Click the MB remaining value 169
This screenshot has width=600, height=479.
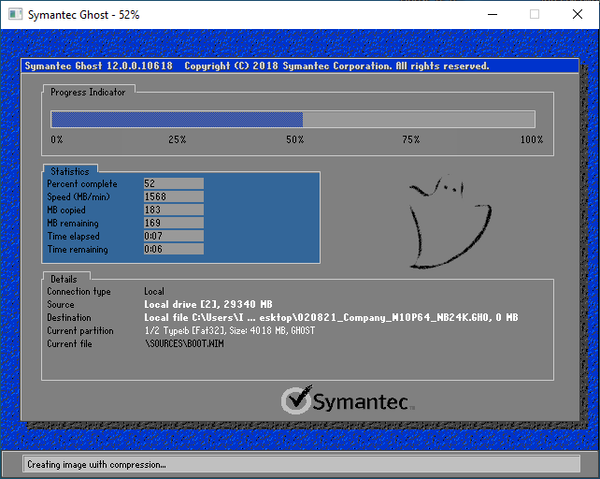click(174, 223)
